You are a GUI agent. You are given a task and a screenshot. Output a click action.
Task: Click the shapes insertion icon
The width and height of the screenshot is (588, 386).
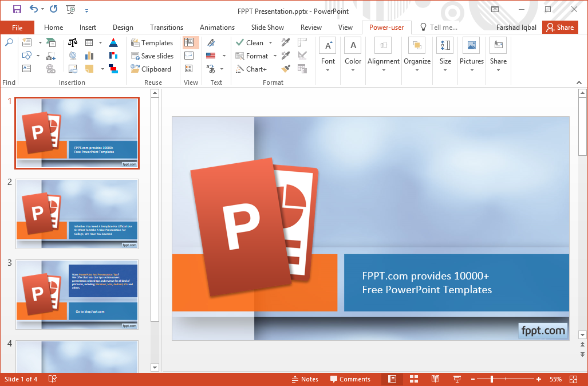(x=27, y=56)
